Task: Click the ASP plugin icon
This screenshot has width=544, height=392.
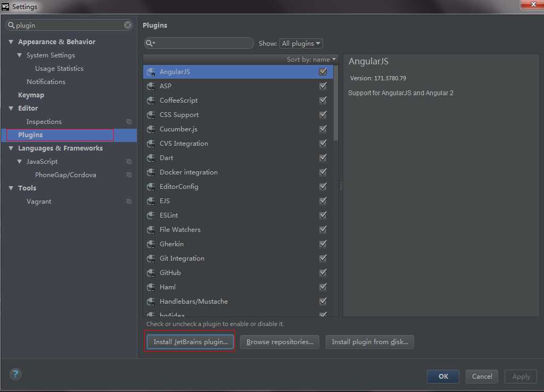Action: pos(151,86)
